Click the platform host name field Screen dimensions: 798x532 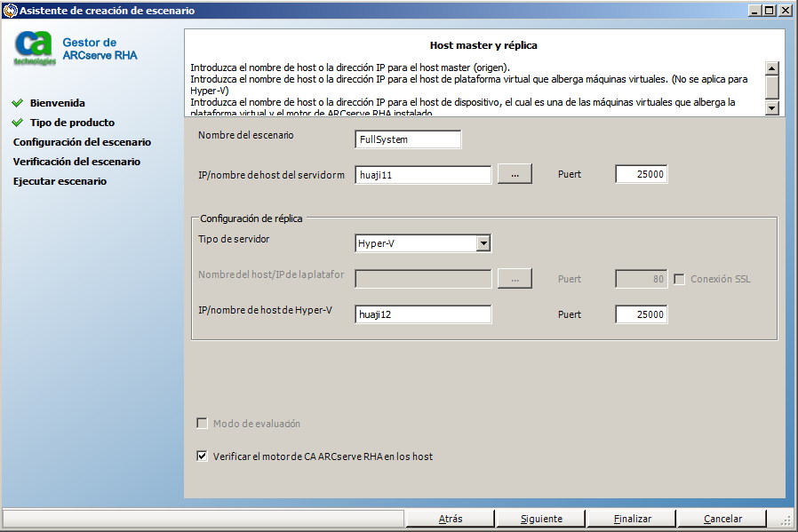tap(423, 279)
